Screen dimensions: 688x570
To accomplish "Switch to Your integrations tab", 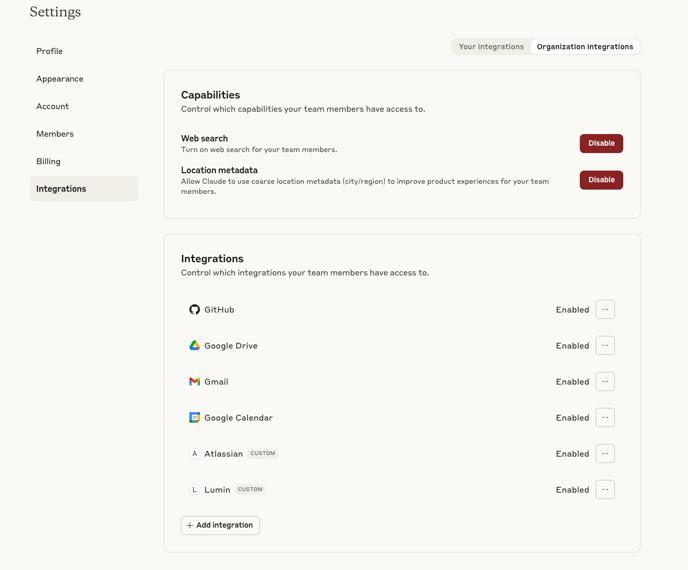I will pyautogui.click(x=491, y=47).
